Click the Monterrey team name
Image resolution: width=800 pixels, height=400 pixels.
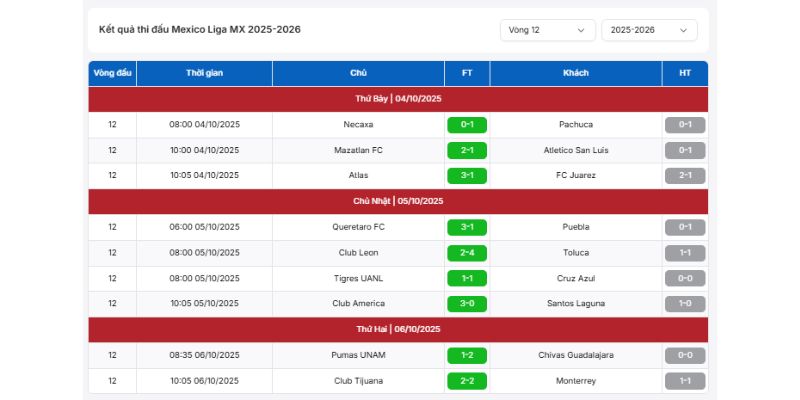tap(576, 381)
